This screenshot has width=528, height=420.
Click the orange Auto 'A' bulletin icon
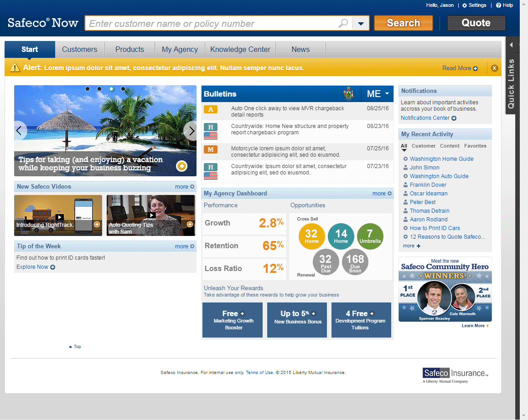210,109
